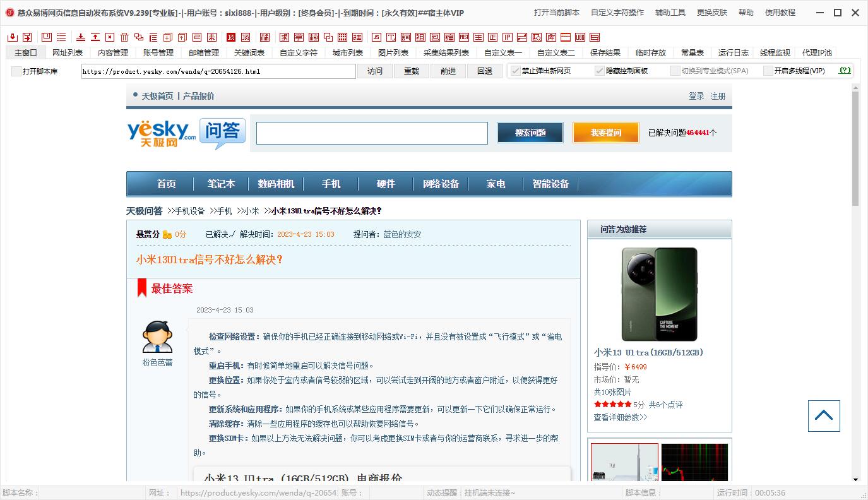This screenshot has width=868, height=500.
Task: Click the 末 toolbar icon
Action: (x=211, y=37)
